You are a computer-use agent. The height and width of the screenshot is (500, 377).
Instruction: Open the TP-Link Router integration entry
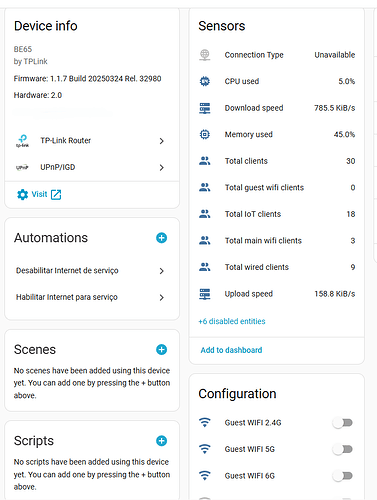coord(92,141)
